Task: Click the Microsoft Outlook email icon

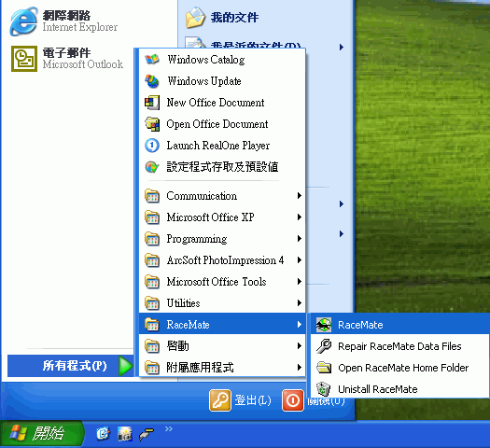Action: (24, 59)
